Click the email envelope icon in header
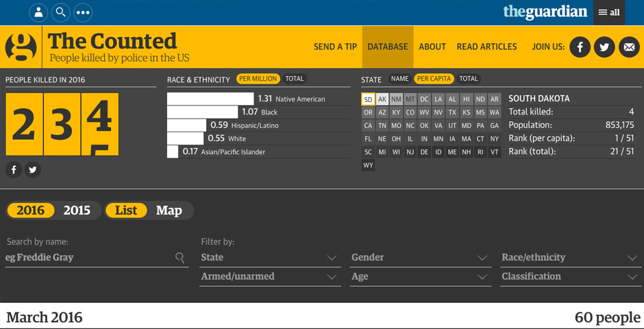Image resolution: width=644 pixels, height=329 pixels. pos(629,47)
